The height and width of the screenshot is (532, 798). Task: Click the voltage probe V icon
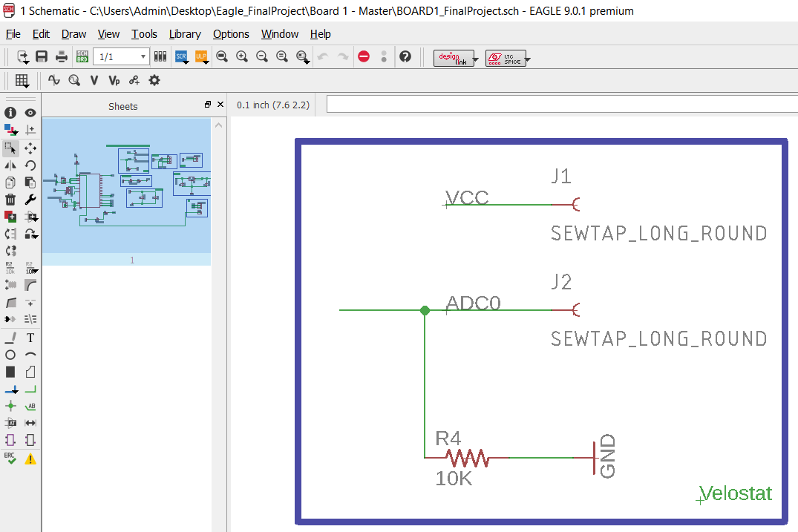(x=94, y=80)
